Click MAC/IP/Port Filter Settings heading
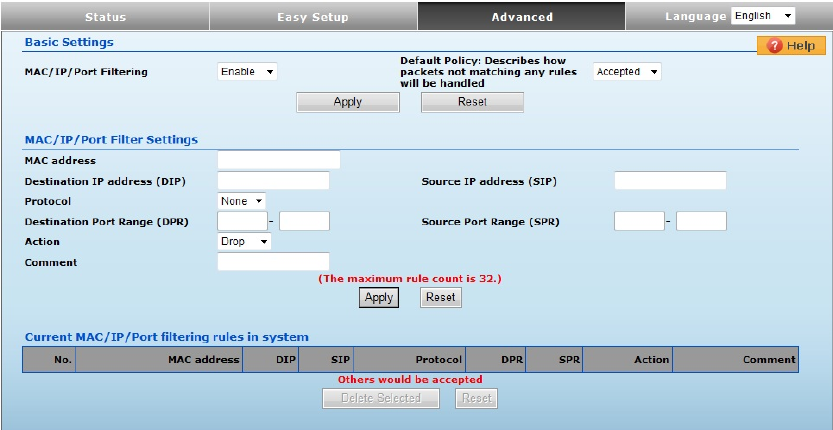The height and width of the screenshot is (430, 833). click(111, 140)
